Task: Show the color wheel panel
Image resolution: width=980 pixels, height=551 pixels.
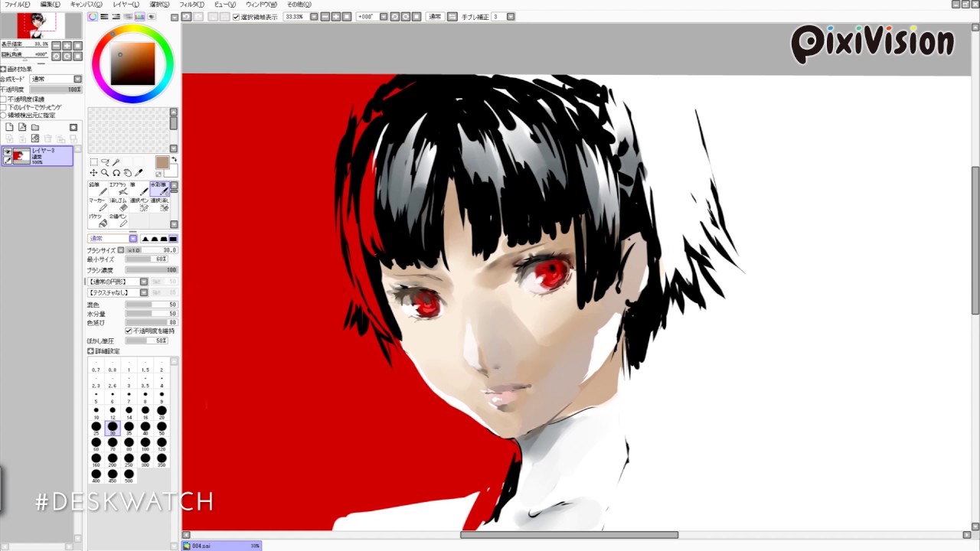Action: 93,17
